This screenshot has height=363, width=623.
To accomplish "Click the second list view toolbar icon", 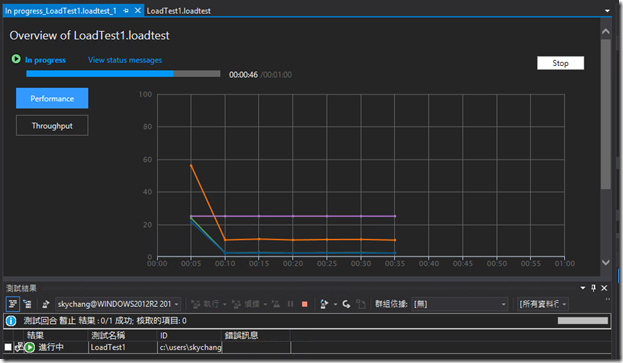I will click(27, 304).
